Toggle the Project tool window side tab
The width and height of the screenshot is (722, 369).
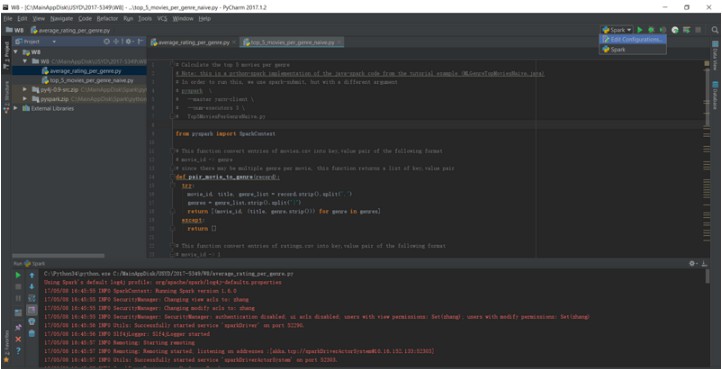tap(6, 56)
